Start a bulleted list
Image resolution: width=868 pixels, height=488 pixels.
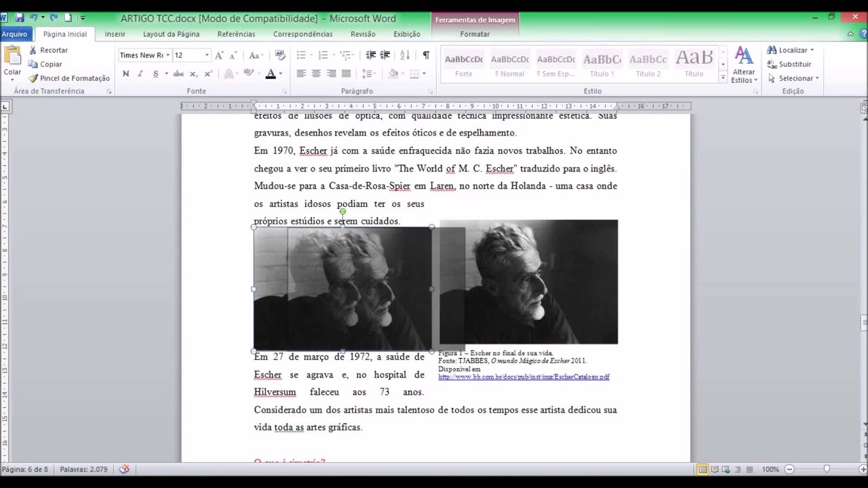click(x=302, y=55)
